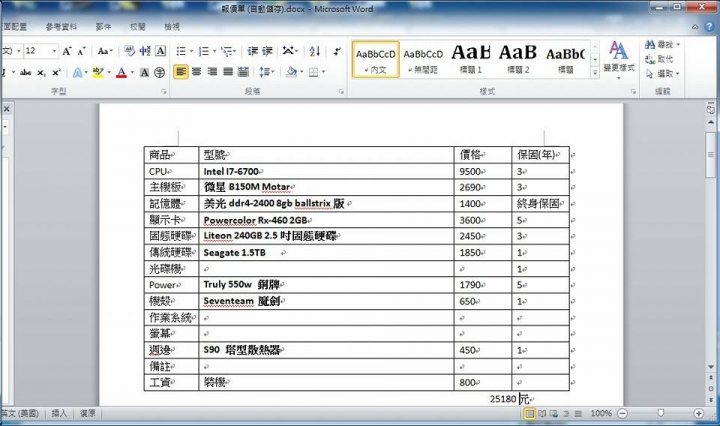Screen dimensions: 720x426
Task: Click the Line Spacing icon
Action: [264, 72]
